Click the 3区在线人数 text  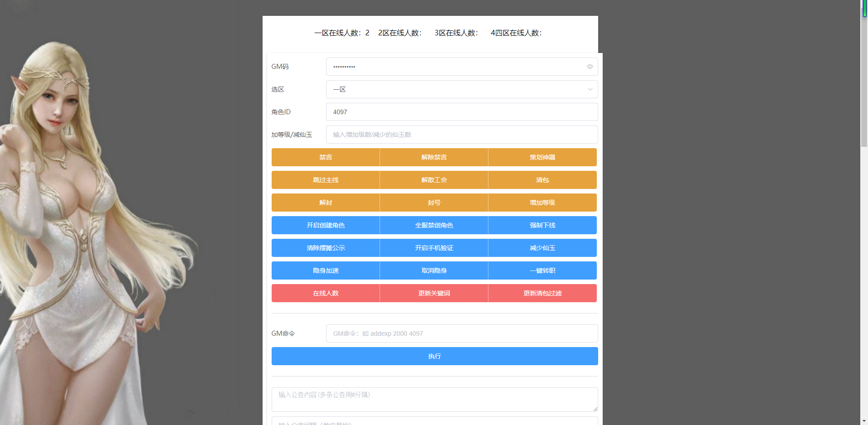pyautogui.click(x=456, y=33)
